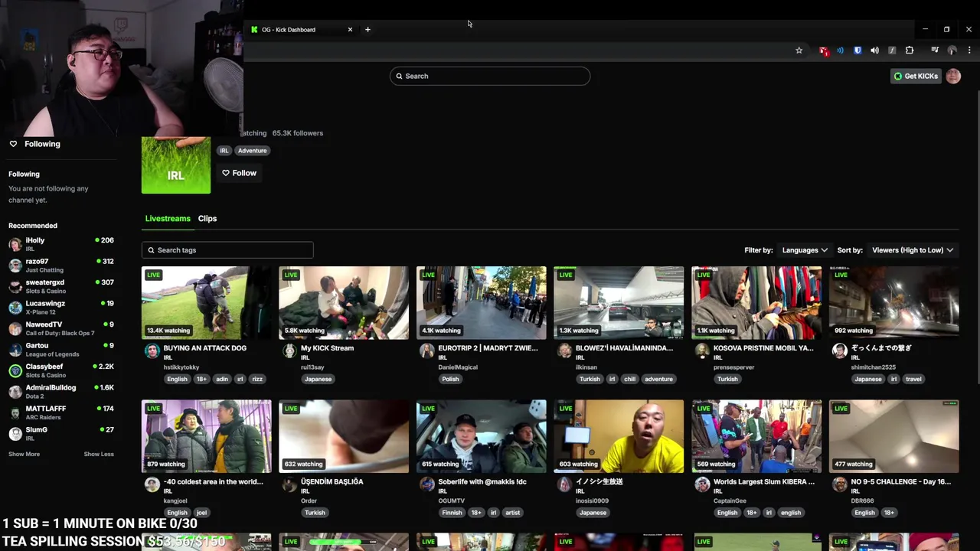The height and width of the screenshot is (551, 980).
Task: Click the streamer avatar beside My KICK Stream
Action: coord(289,351)
